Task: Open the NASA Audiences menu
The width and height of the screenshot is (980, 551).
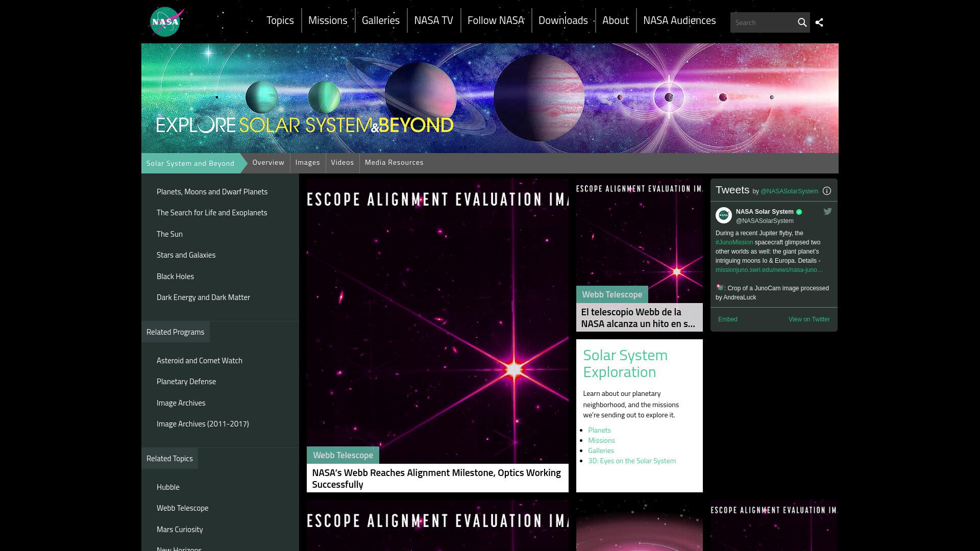Action: click(679, 20)
